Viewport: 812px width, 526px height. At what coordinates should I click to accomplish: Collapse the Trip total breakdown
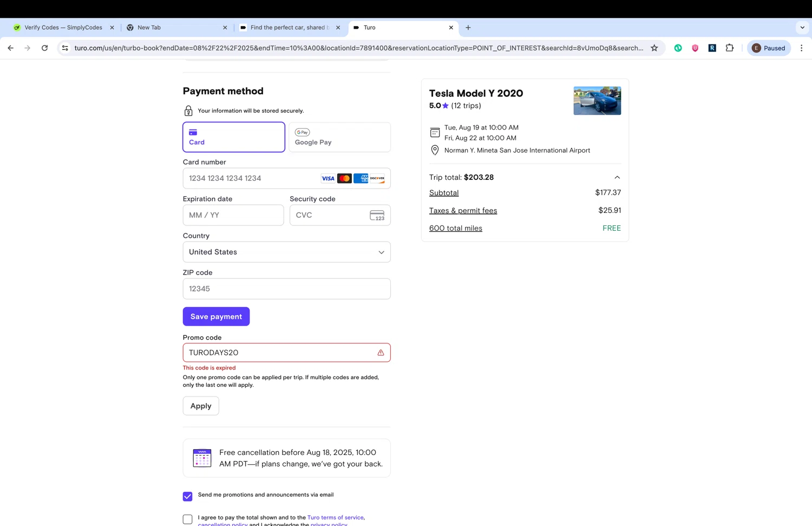pyautogui.click(x=617, y=178)
